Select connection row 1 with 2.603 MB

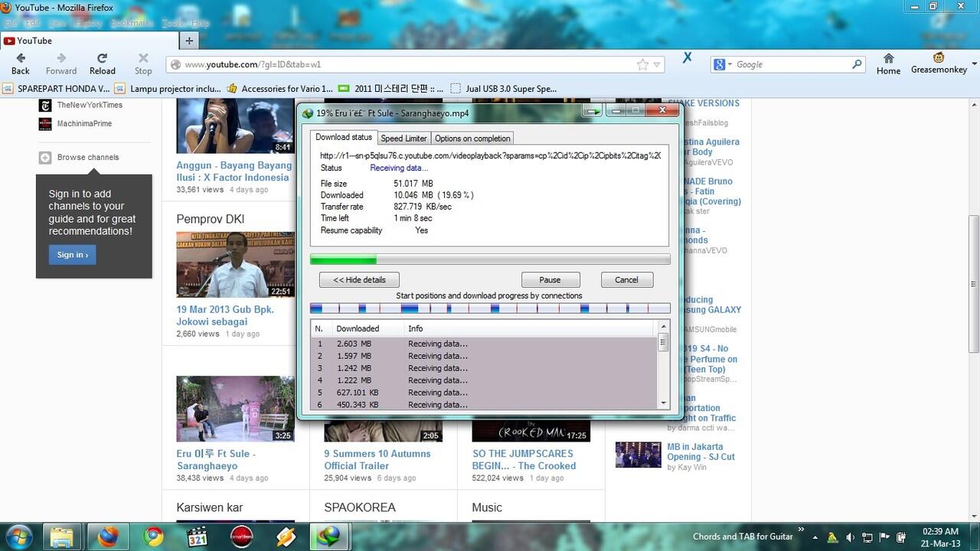tap(484, 344)
